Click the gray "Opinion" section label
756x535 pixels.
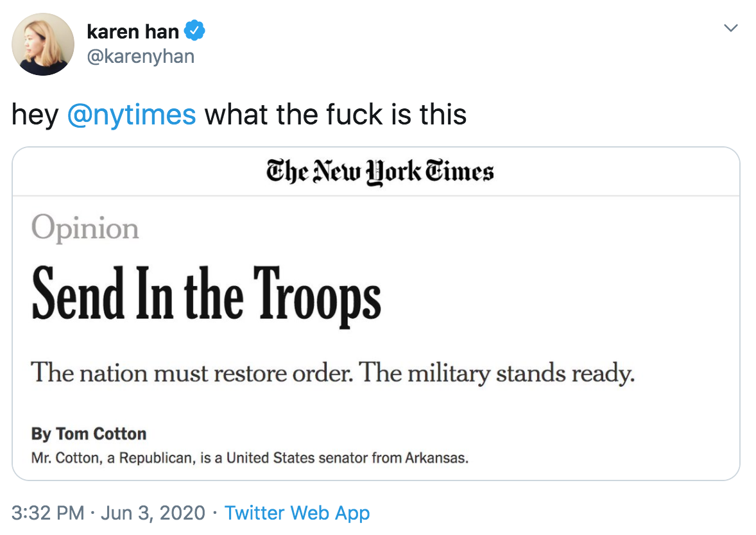click(85, 228)
